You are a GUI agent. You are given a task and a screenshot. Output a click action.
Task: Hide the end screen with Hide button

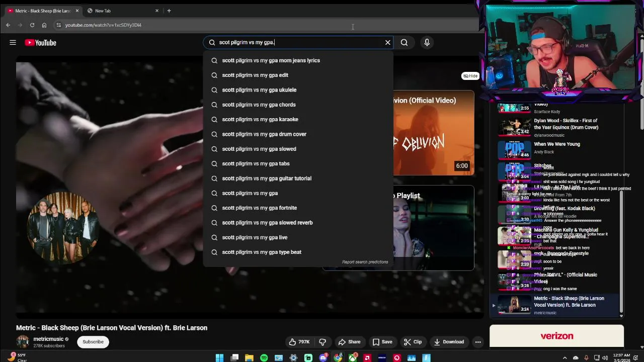[470, 76]
